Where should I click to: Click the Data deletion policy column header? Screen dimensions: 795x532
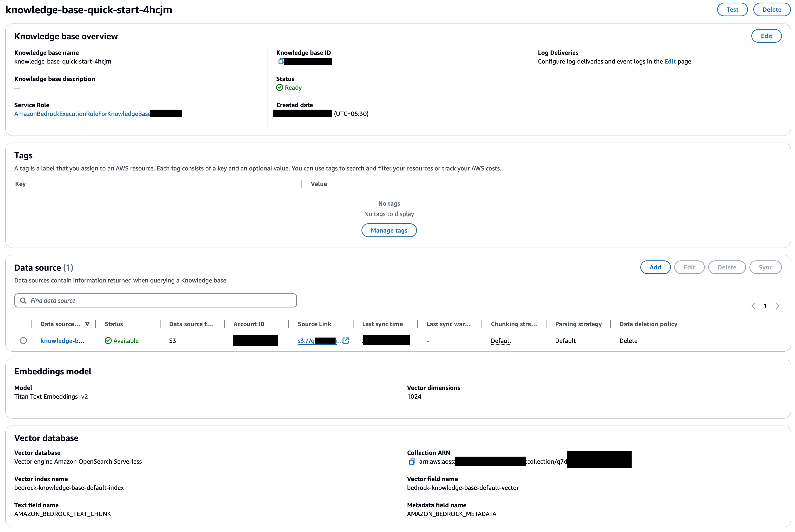[648, 324]
